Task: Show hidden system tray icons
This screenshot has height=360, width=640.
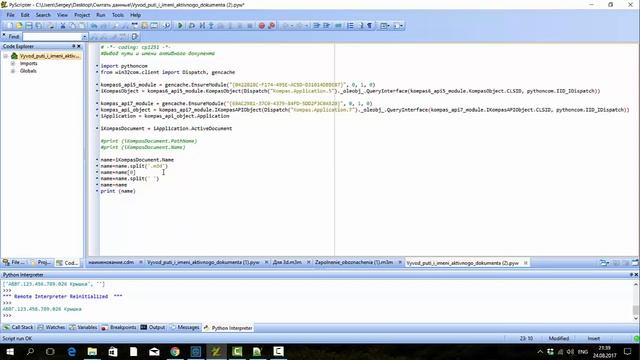Action: [x=540, y=351]
